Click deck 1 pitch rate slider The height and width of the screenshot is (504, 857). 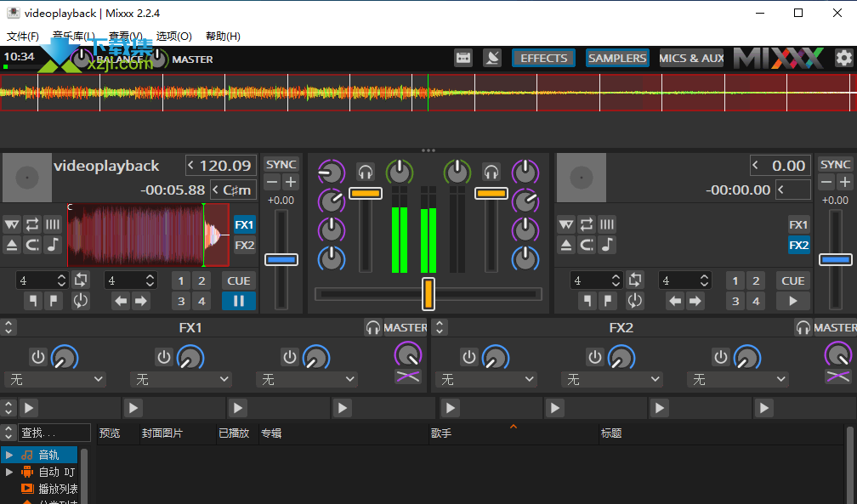pyautogui.click(x=281, y=260)
